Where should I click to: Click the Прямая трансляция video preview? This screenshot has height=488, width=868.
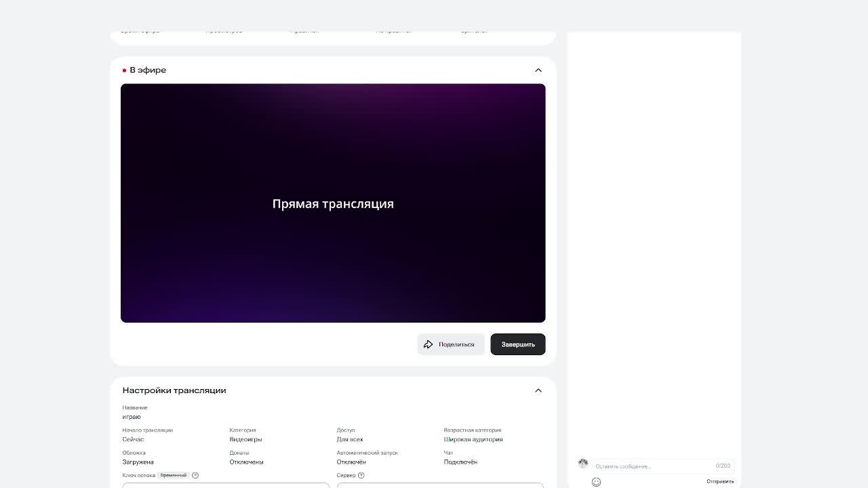[333, 203]
